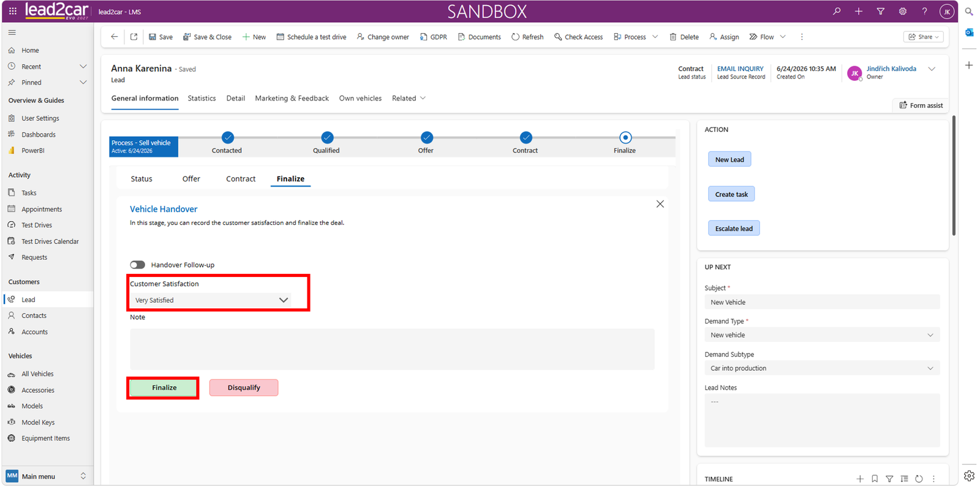Open more commands ellipsis in toolbar
This screenshot has height=486, width=980.
[x=802, y=37]
